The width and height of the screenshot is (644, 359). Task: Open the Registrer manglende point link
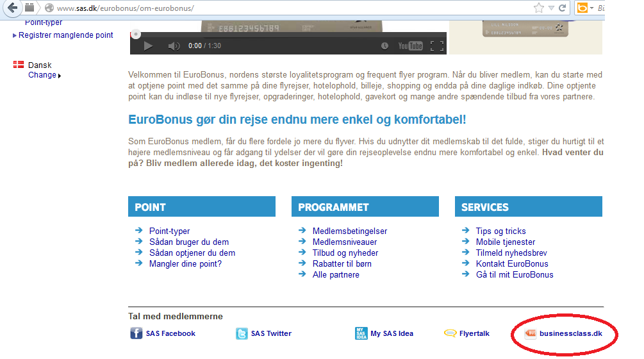66,35
